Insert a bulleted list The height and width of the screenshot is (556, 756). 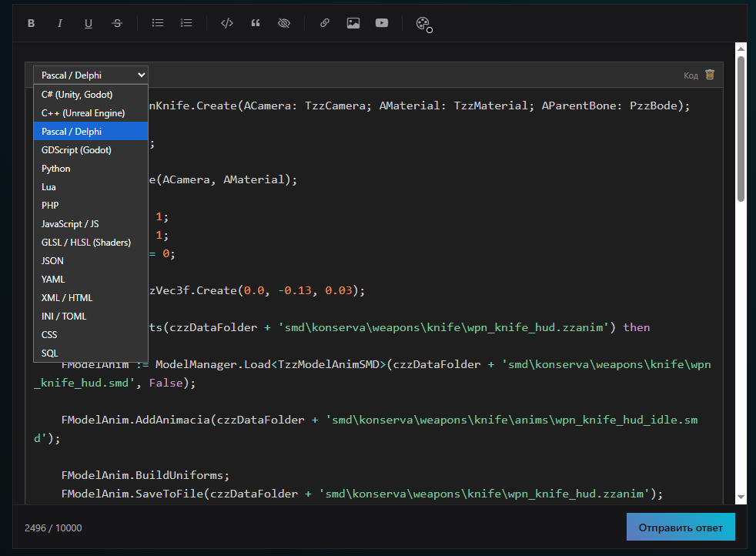[x=158, y=23]
